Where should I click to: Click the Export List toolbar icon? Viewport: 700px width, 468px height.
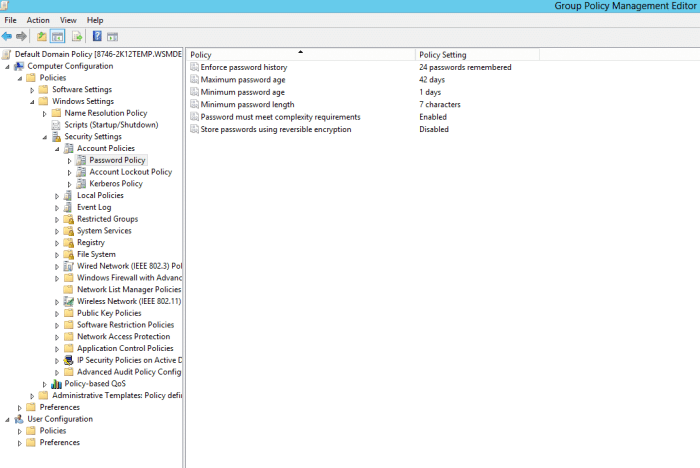pyautogui.click(x=77, y=37)
